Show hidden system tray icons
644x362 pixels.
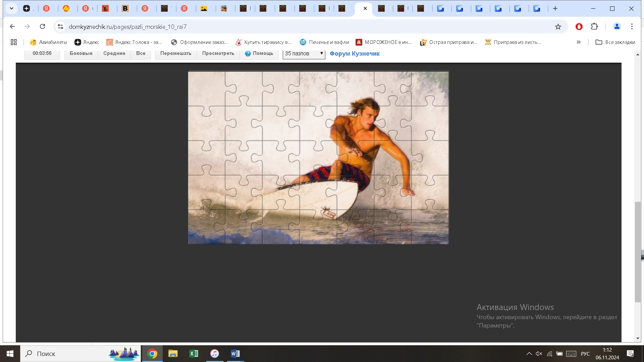(529, 354)
